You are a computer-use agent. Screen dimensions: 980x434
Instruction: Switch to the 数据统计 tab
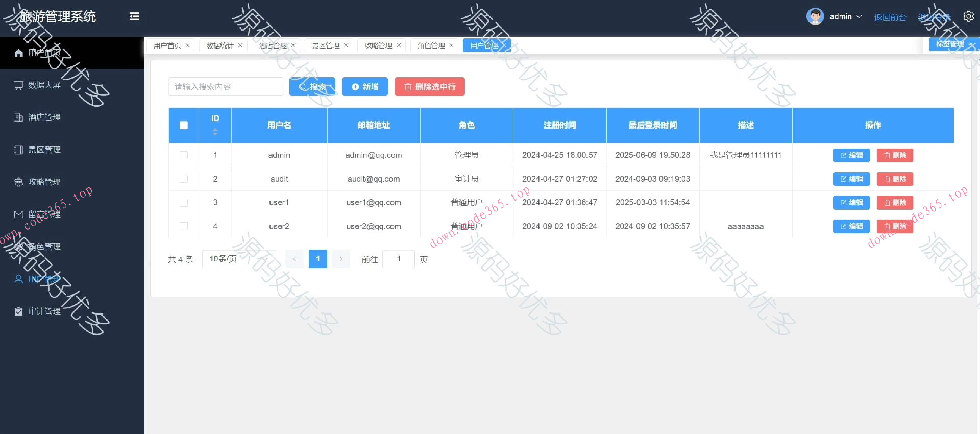pos(220,45)
